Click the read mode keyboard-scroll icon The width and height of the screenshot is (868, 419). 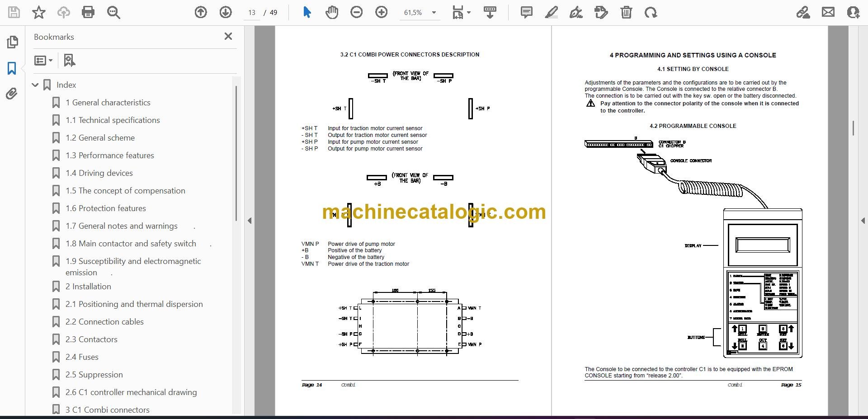click(490, 12)
